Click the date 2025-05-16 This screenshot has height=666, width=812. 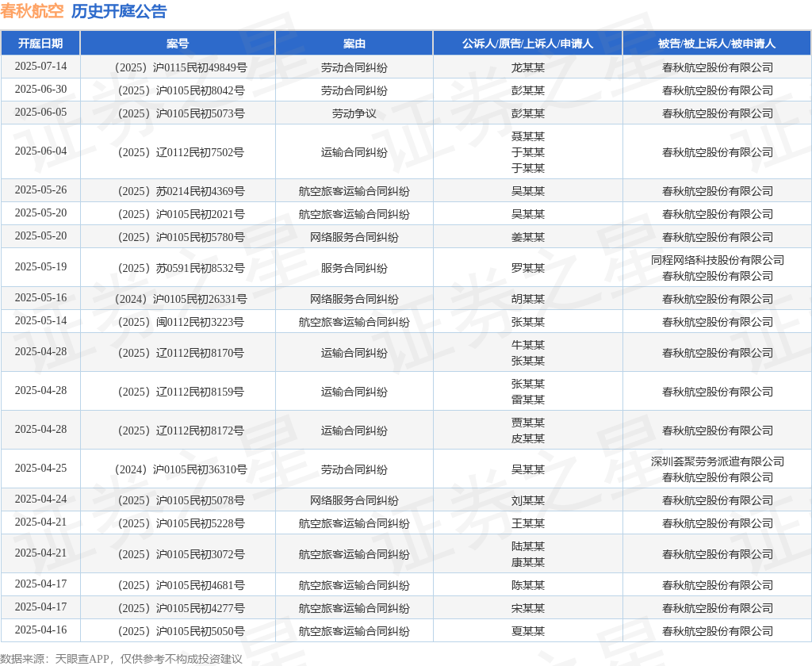coord(40,297)
